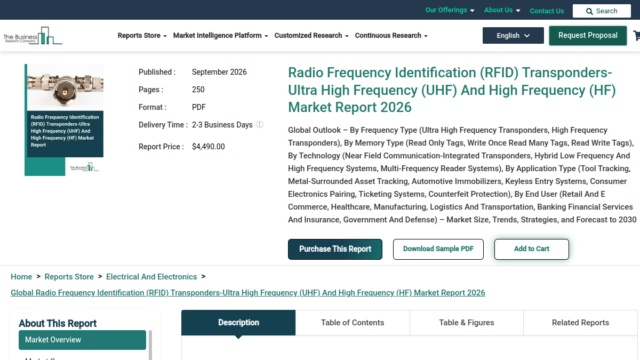Click the 250 pages value
Viewport: 640px width, 360px height.
click(x=198, y=90)
